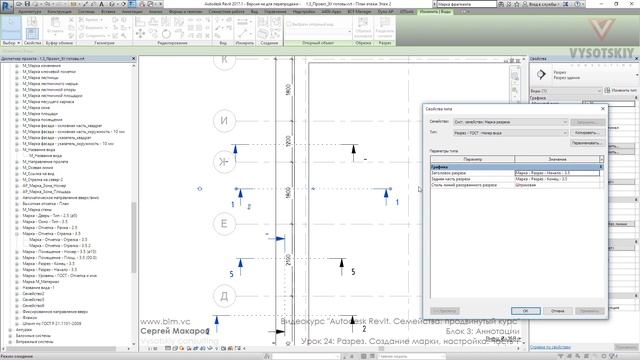Screen dimensions: 640x360
Task: Select 'Штамп по ГОСТ Р 21.1101-2009' in browser
Action: coord(51,324)
